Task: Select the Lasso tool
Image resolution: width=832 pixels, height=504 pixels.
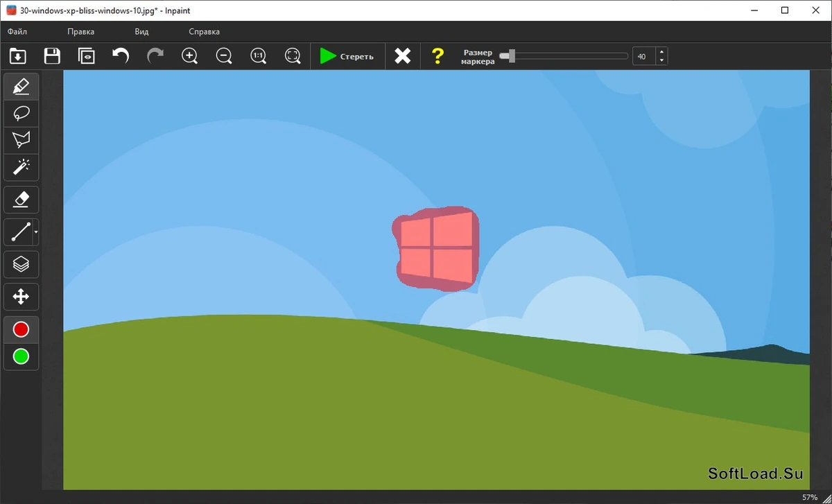Action: 21,114
